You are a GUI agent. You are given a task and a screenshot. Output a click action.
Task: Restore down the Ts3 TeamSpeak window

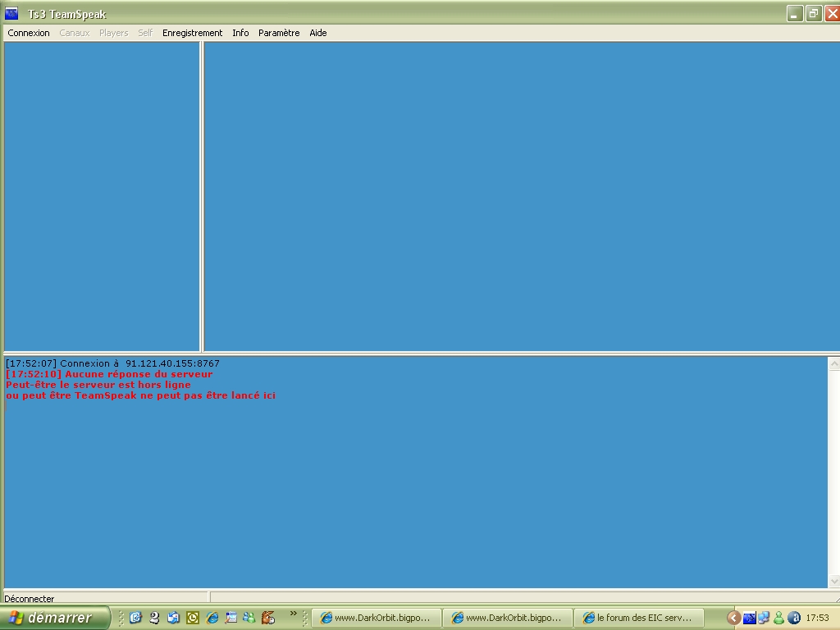point(813,13)
